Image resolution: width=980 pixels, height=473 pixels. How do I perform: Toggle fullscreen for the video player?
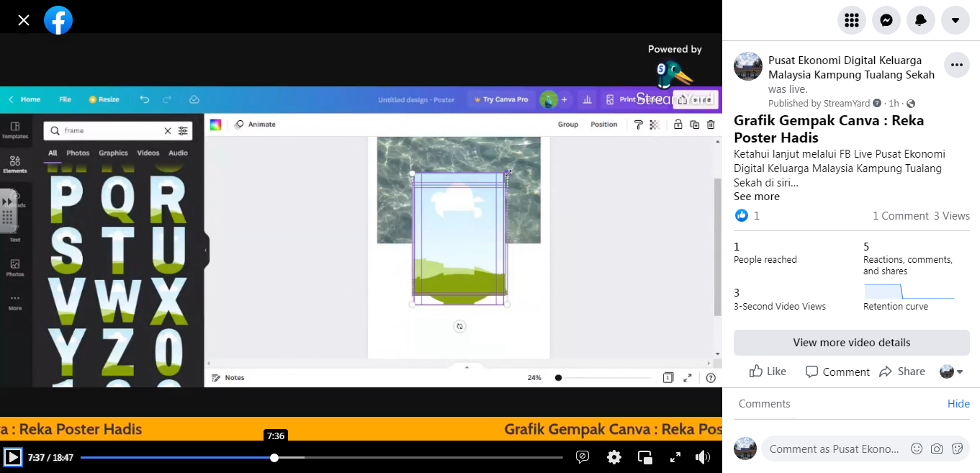coord(675,457)
